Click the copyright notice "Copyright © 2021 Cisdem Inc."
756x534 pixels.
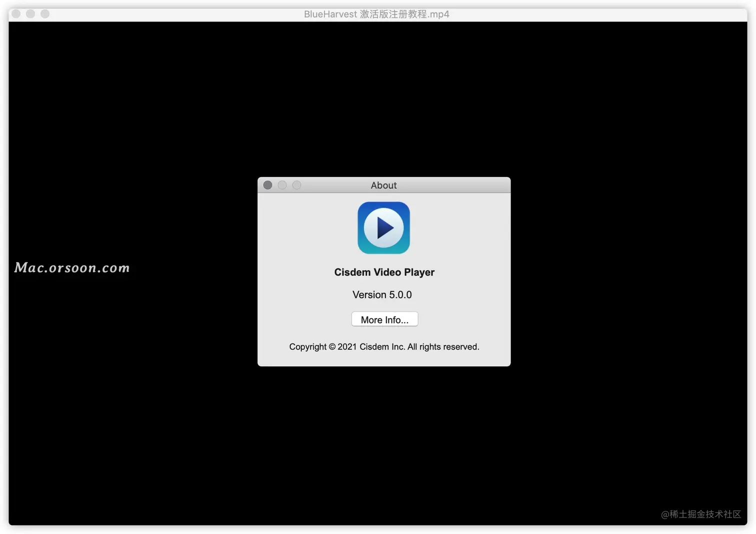pos(347,347)
